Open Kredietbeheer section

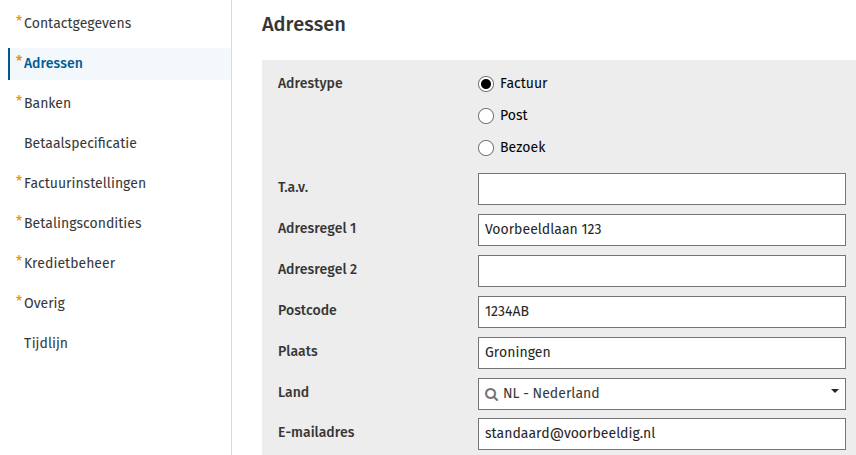tap(69, 263)
